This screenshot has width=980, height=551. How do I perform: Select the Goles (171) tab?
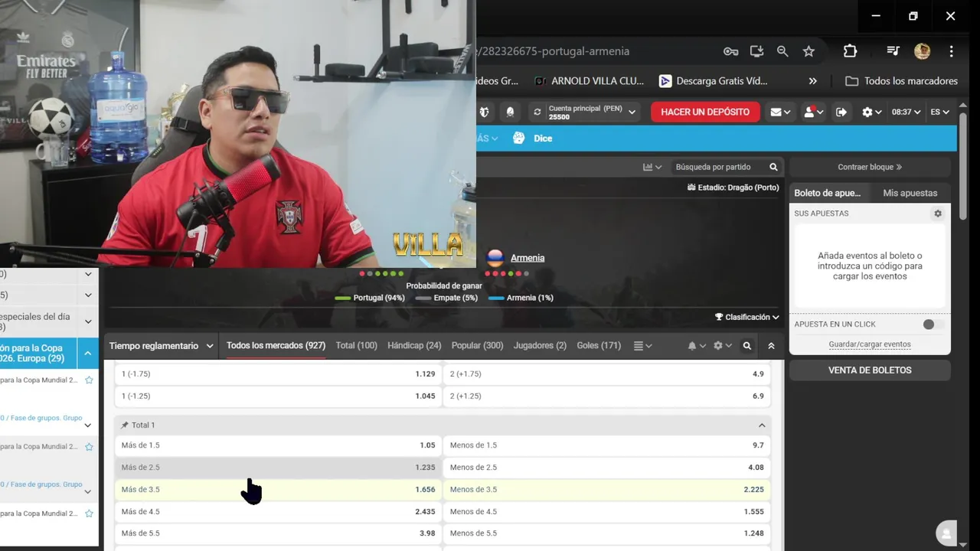599,346
